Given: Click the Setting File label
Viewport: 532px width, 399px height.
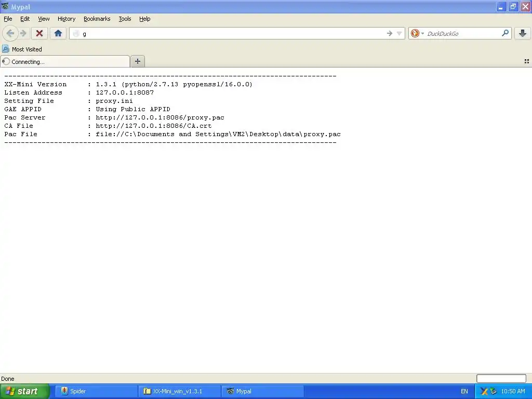Looking at the screenshot, I should [29, 101].
